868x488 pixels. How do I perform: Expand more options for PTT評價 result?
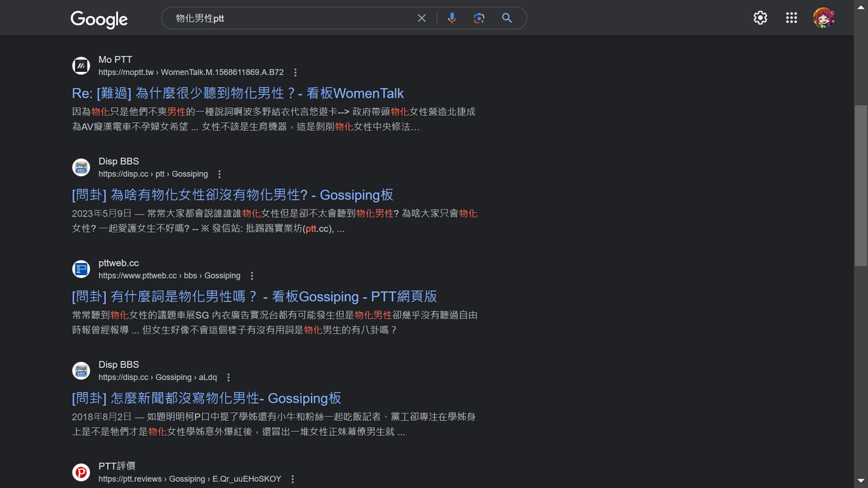pyautogui.click(x=292, y=479)
